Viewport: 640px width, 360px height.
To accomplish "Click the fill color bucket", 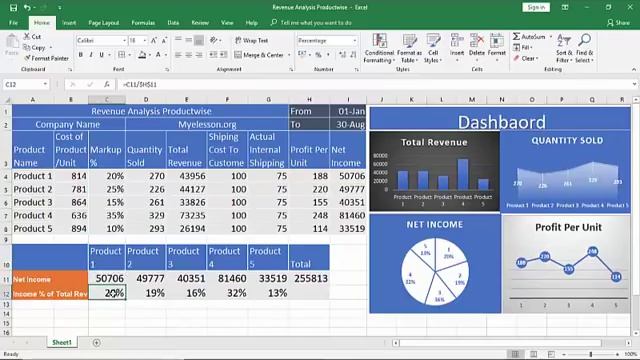I will (x=142, y=55).
